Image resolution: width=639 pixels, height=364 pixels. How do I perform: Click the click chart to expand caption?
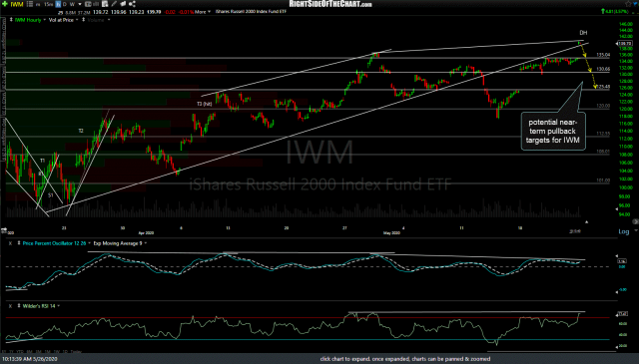(x=404, y=359)
